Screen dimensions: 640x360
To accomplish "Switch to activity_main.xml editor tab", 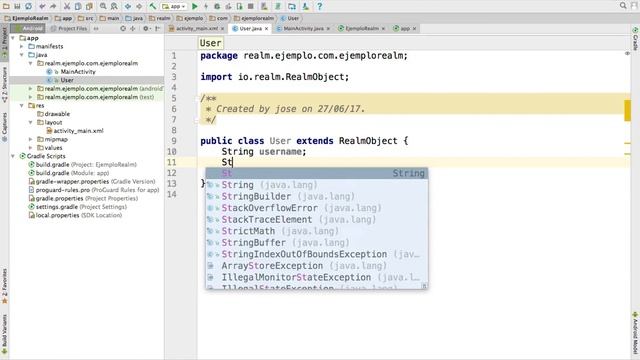I will (x=197, y=28).
